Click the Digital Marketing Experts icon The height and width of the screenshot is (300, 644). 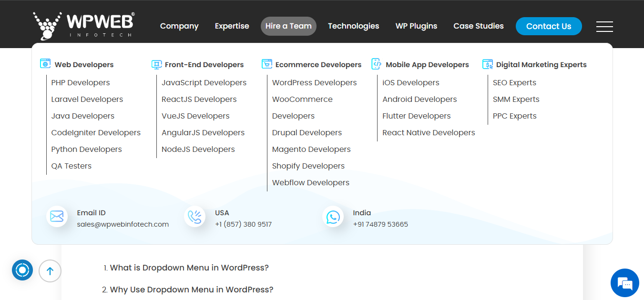click(488, 64)
